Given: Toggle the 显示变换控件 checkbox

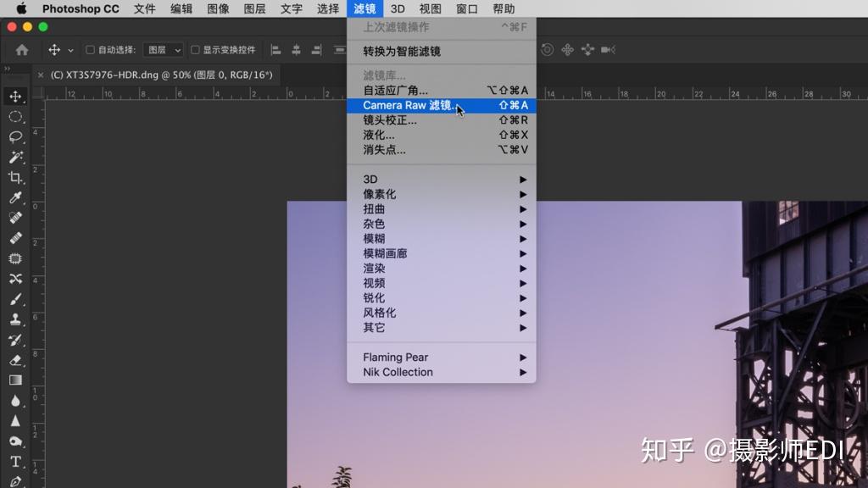Looking at the screenshot, I should click(x=195, y=50).
